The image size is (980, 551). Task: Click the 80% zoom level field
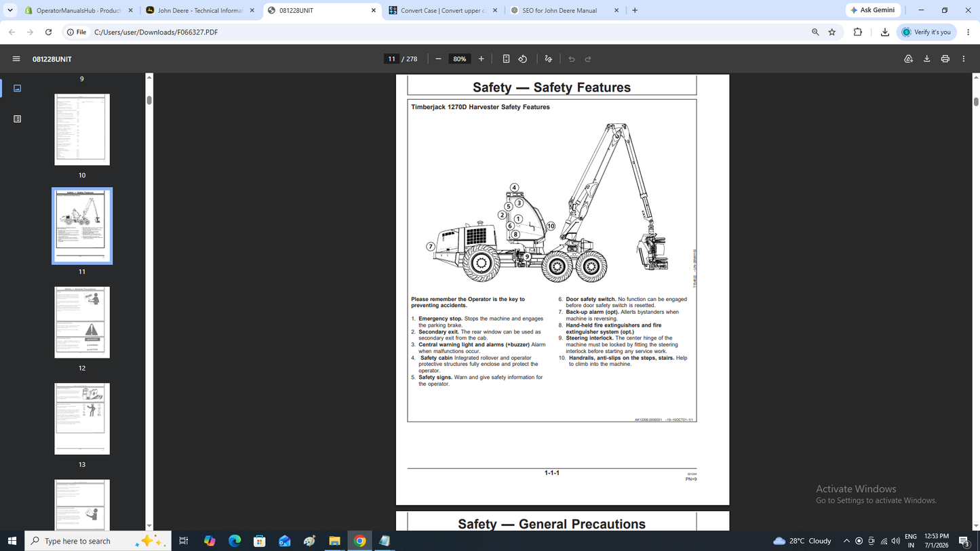click(x=460, y=59)
